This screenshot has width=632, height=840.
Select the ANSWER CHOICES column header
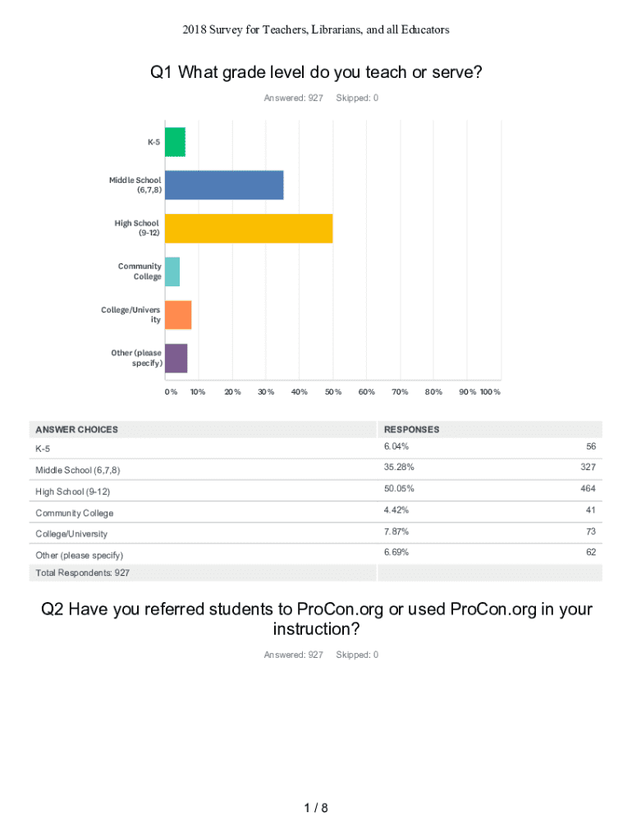[x=76, y=430]
